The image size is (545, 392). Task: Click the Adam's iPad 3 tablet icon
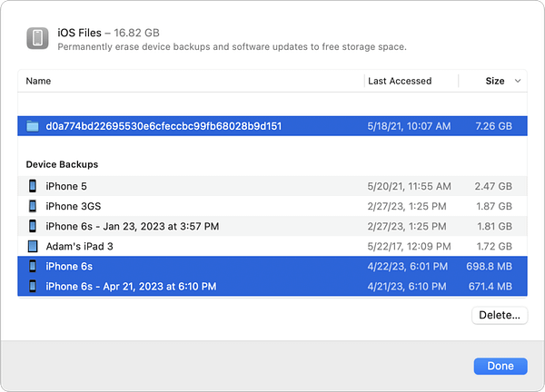pyautogui.click(x=34, y=246)
